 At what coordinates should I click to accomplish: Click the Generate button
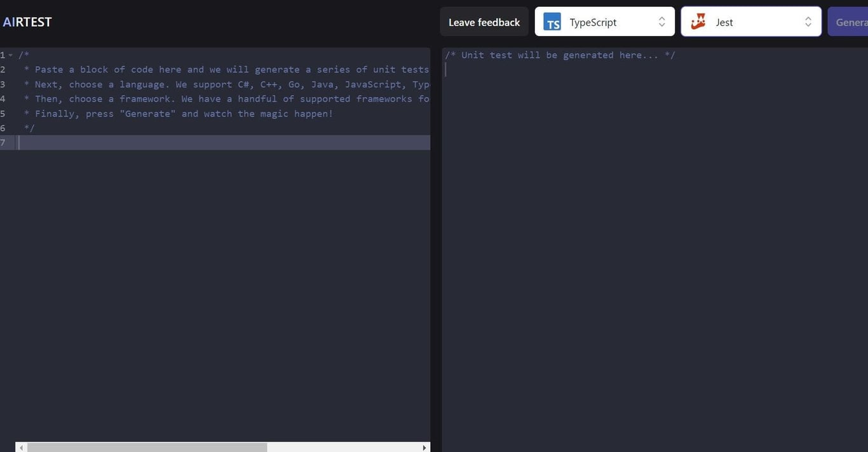848,22
